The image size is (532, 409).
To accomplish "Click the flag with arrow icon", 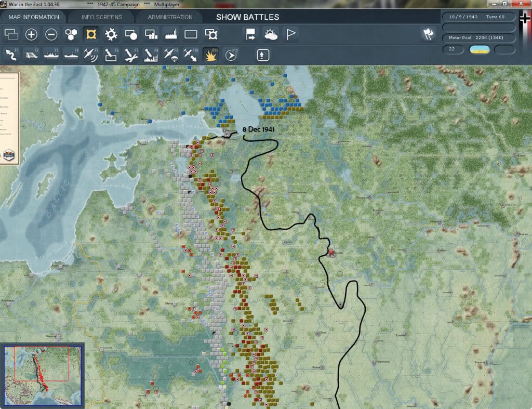I will tap(251, 34).
